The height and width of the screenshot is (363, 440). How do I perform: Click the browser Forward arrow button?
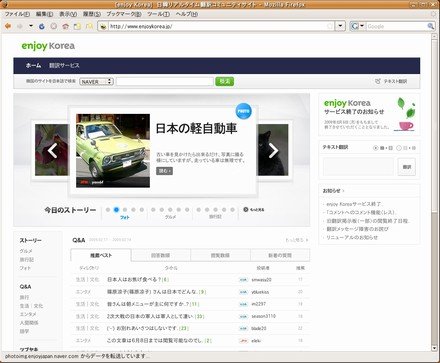tap(20, 26)
